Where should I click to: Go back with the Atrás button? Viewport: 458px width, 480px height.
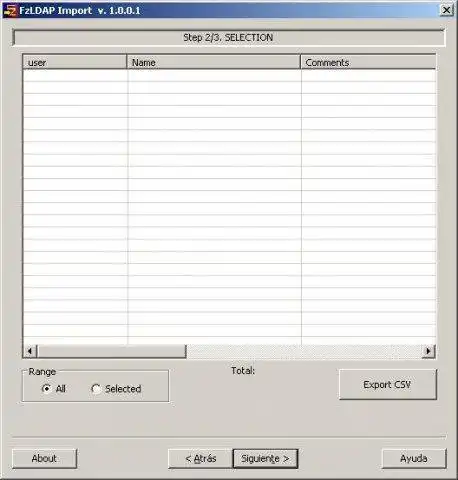pyautogui.click(x=200, y=459)
